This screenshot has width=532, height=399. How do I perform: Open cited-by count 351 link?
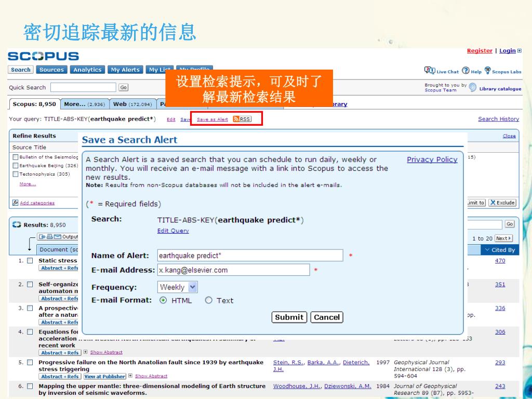point(500,284)
